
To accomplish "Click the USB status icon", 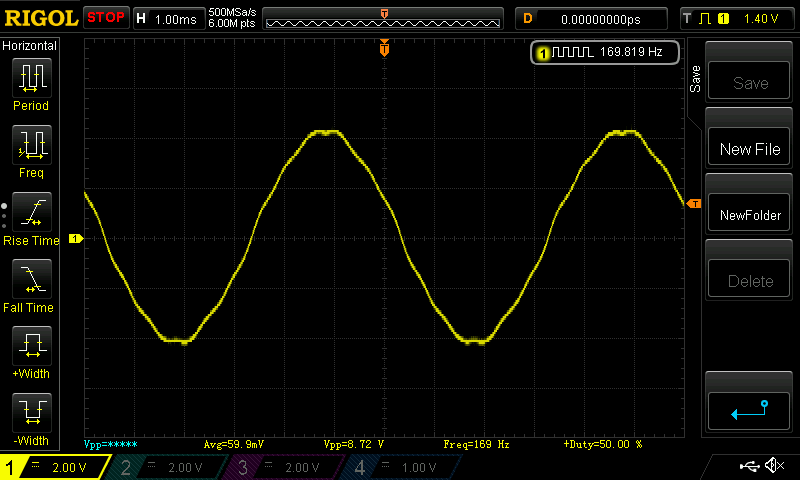I will [748, 466].
